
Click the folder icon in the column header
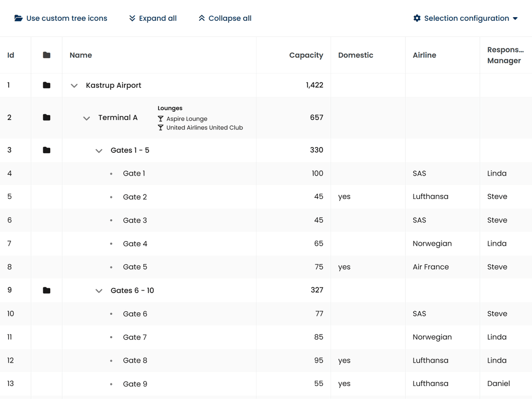pyautogui.click(x=47, y=55)
